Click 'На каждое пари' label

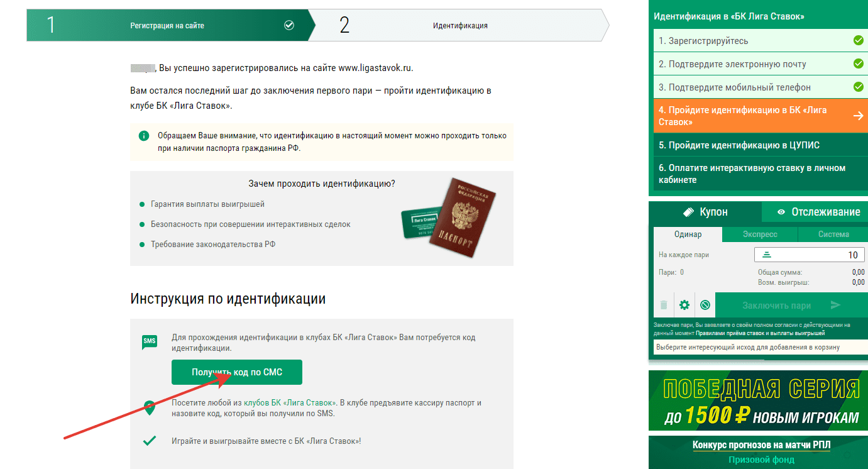tap(684, 255)
